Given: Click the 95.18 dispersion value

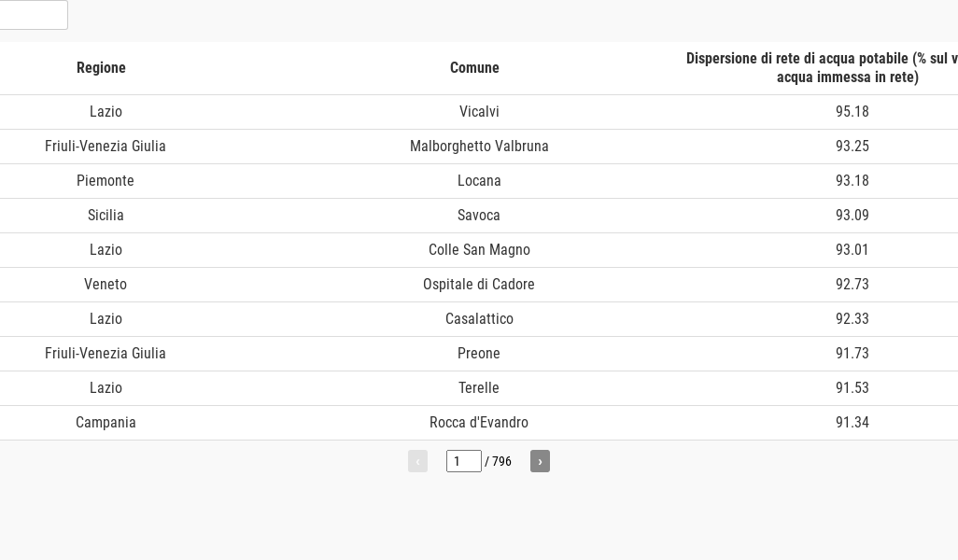Looking at the screenshot, I should tap(852, 112).
